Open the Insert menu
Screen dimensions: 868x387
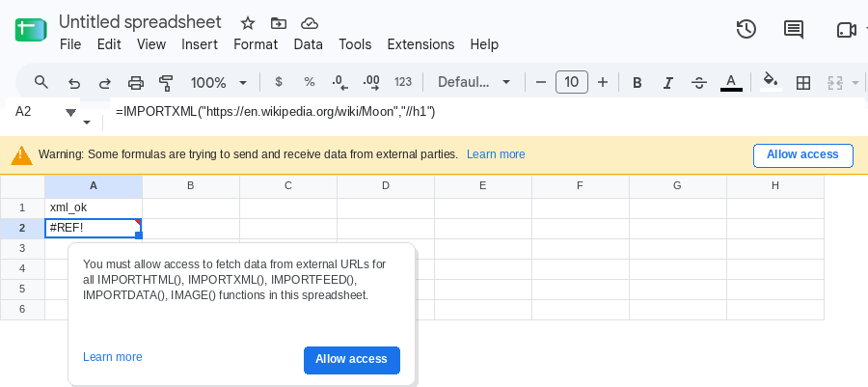200,44
